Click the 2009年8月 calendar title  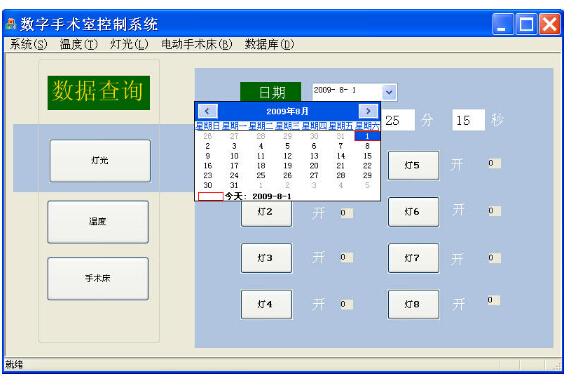[287, 111]
